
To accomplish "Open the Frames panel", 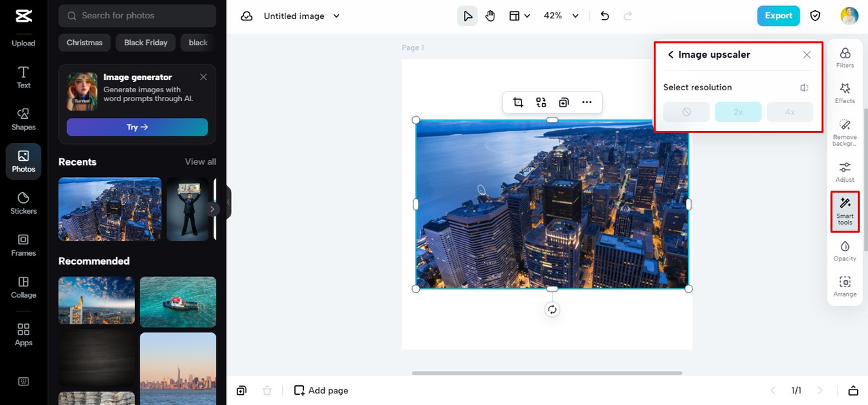I will pos(23,246).
